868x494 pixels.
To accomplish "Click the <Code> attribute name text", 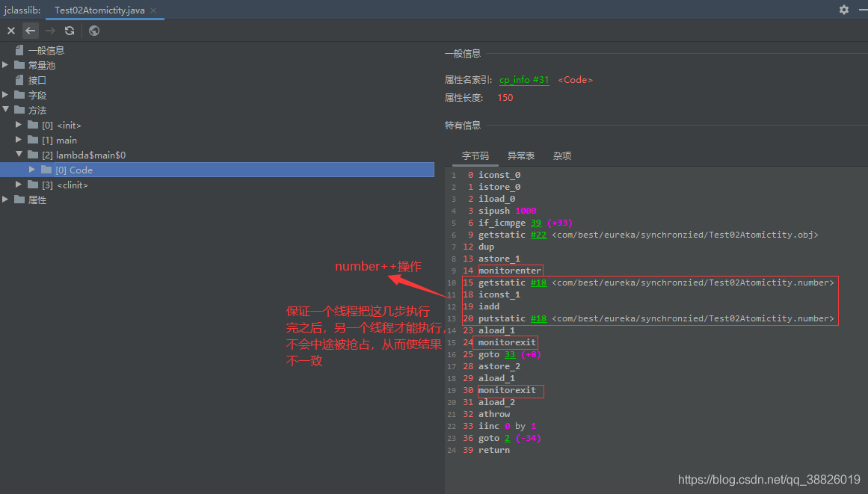I will [x=575, y=80].
